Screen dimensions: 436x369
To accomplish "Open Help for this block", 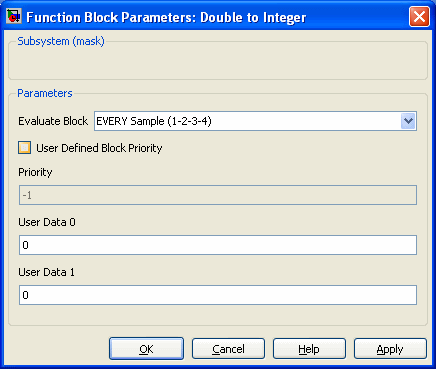I will (309, 349).
